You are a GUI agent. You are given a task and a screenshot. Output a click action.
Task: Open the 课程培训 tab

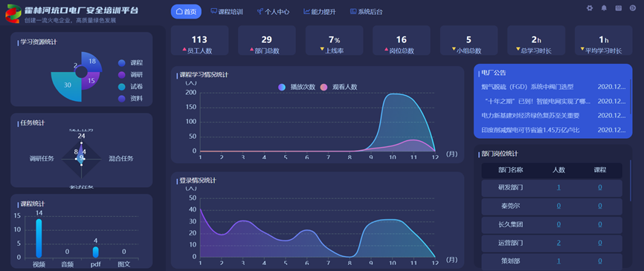(x=226, y=12)
